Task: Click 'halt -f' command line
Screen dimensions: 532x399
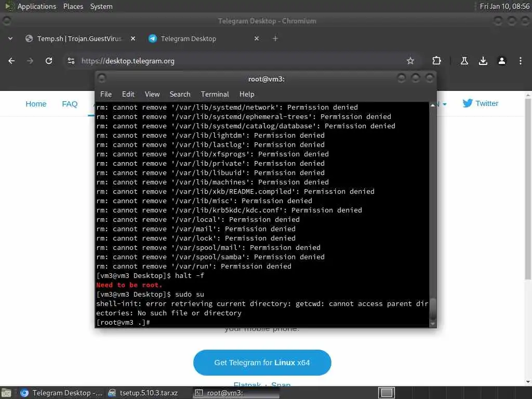Action: pyautogui.click(x=150, y=275)
